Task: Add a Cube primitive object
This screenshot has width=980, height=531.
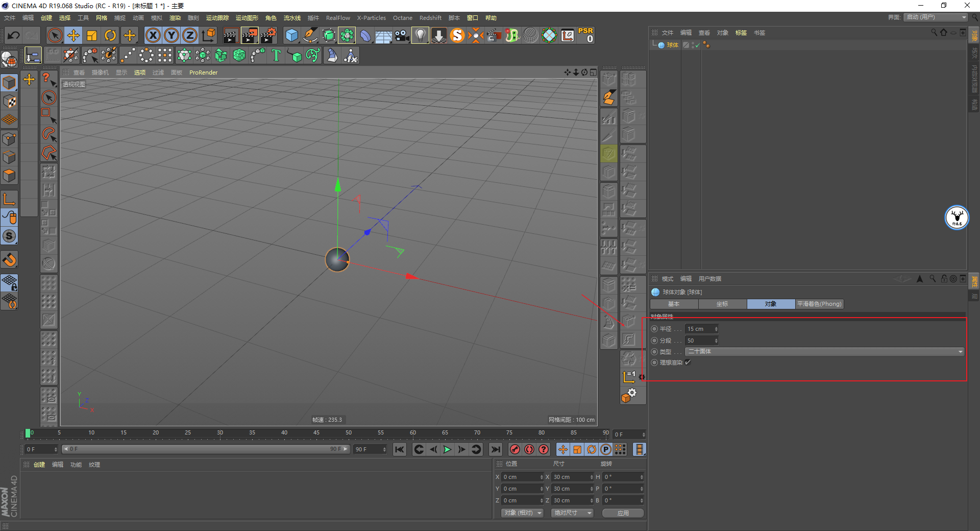Action: click(292, 35)
